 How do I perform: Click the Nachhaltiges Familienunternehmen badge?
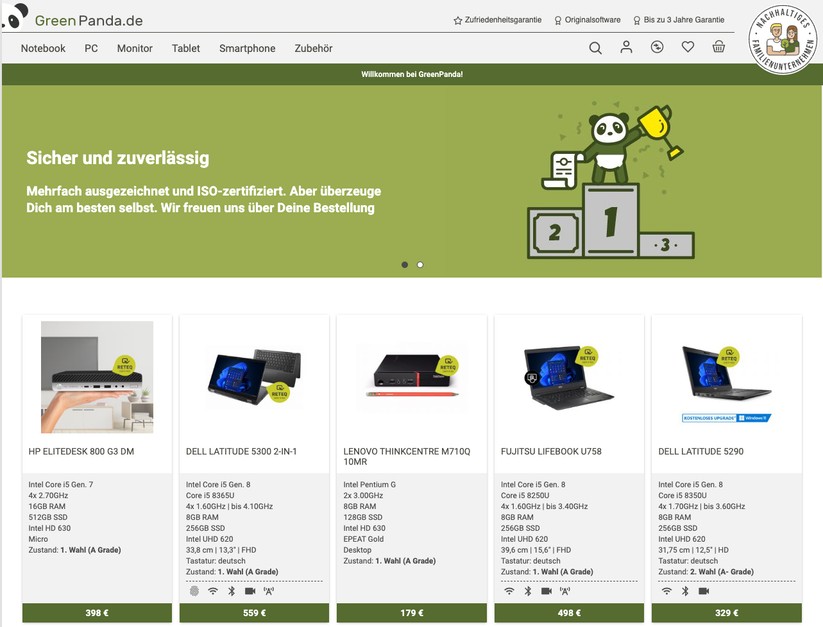pos(784,40)
